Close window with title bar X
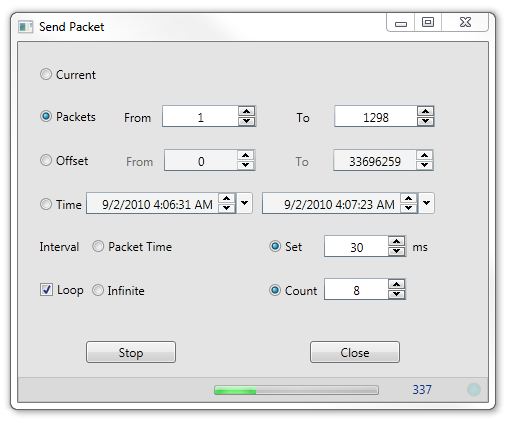The image size is (510, 423). 465,23
